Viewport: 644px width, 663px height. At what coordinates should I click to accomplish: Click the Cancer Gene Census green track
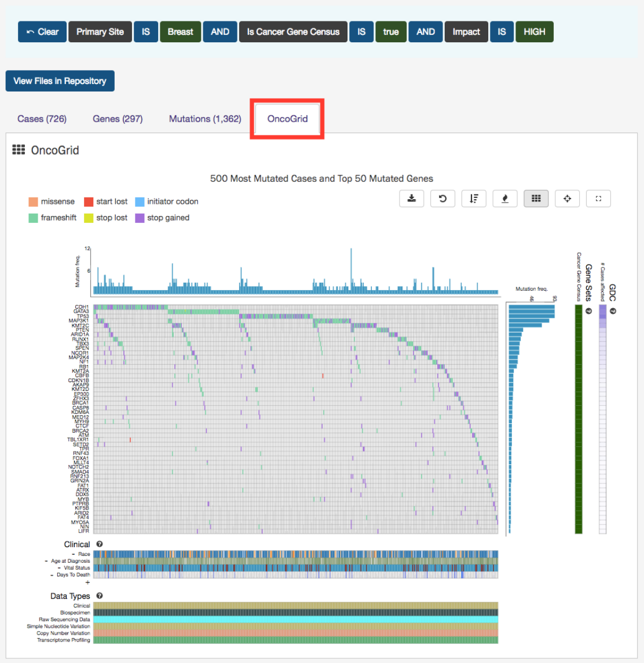tap(579, 419)
